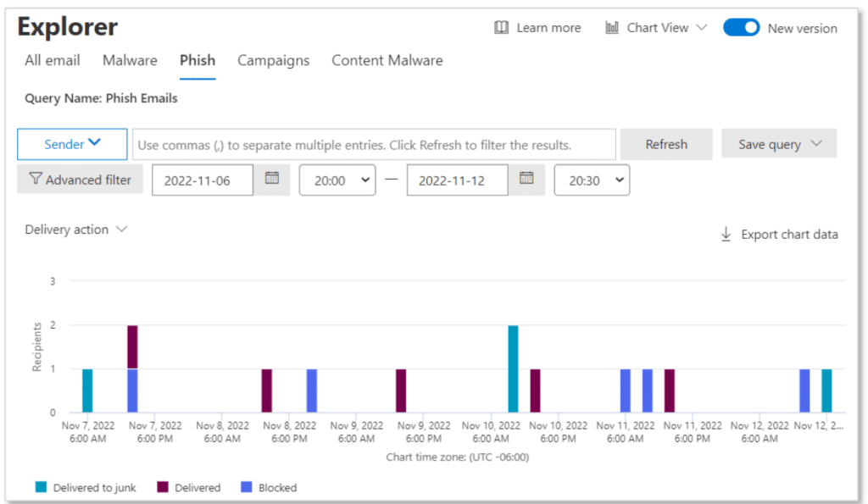Open the 20:30 end time dropdown
Screen dimensions: 868x504
tap(592, 180)
